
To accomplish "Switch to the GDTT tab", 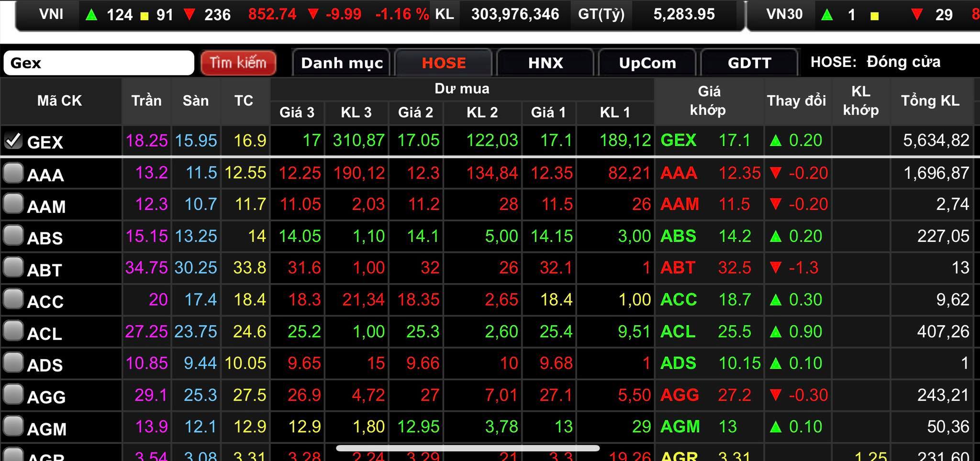I will (749, 63).
